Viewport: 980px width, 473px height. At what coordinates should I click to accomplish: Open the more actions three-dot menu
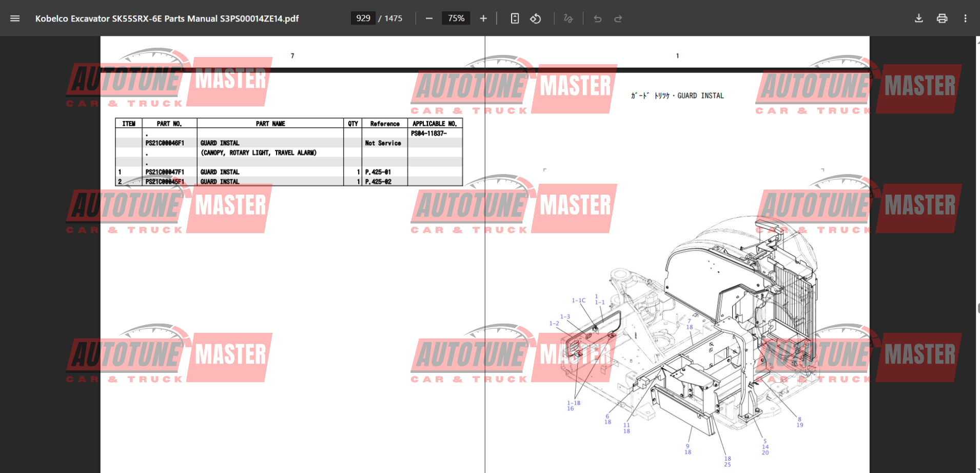965,18
